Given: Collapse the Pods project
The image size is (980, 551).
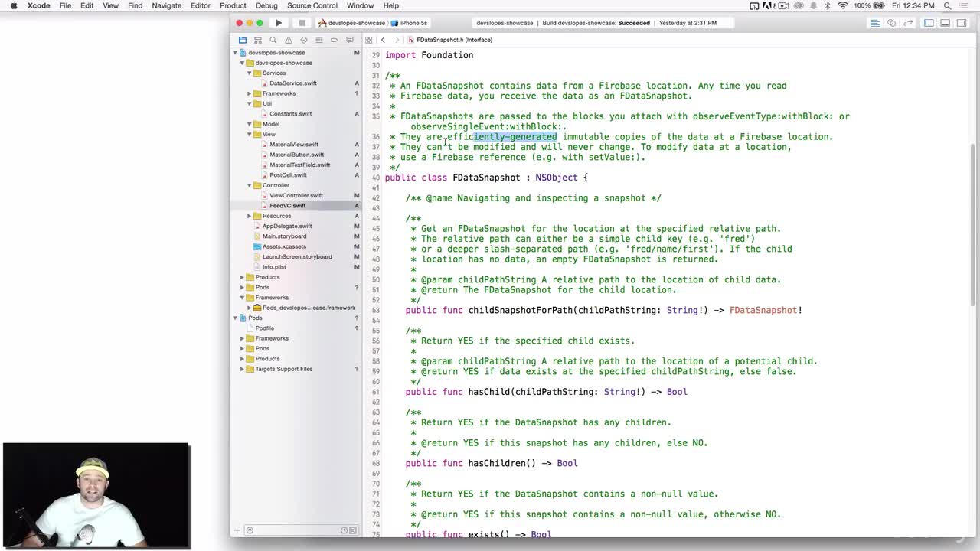Looking at the screenshot, I should pyautogui.click(x=236, y=318).
